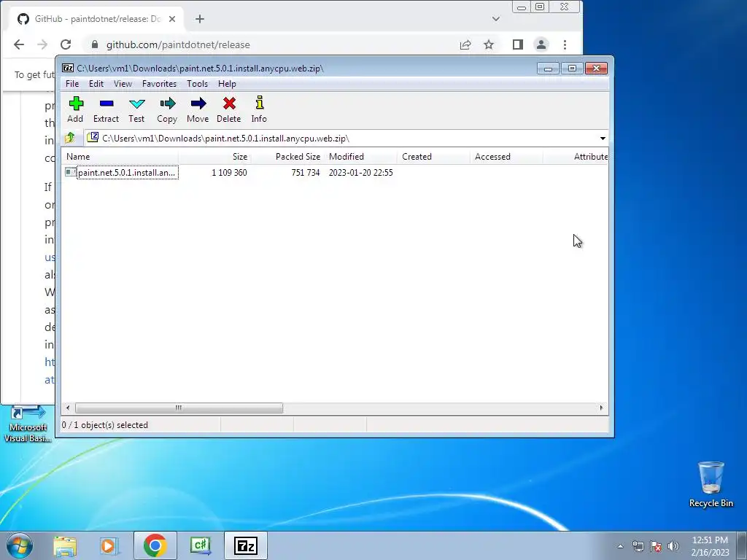Click the Add toolbar icon in 7-Zip
Image resolution: width=747 pixels, height=560 pixels.
(75, 110)
